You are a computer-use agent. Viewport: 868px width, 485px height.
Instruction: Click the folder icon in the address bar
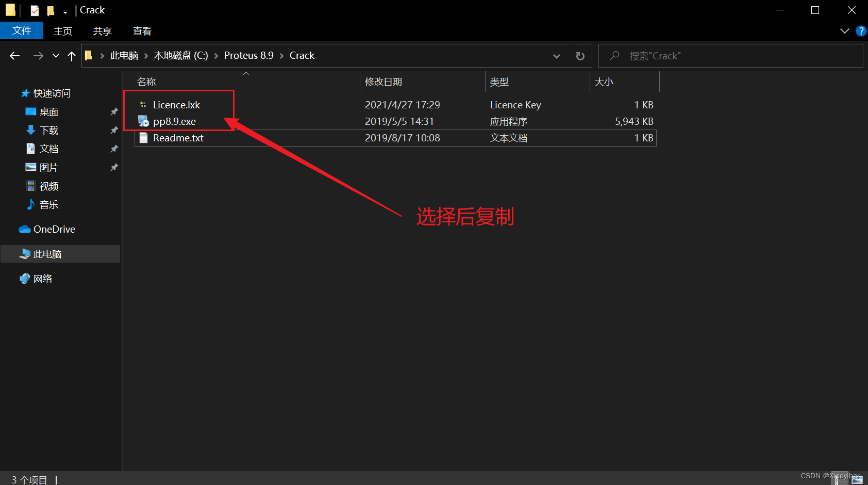click(x=89, y=55)
